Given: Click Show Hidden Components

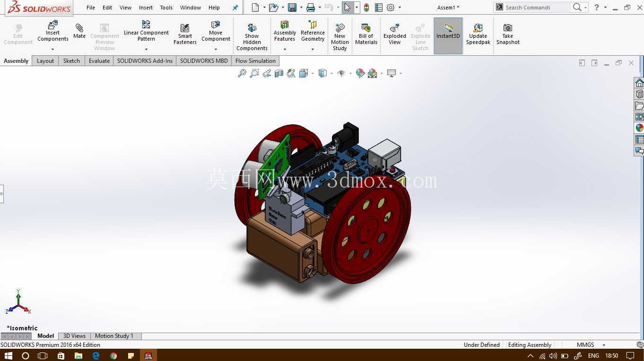Looking at the screenshot, I should click(x=252, y=36).
